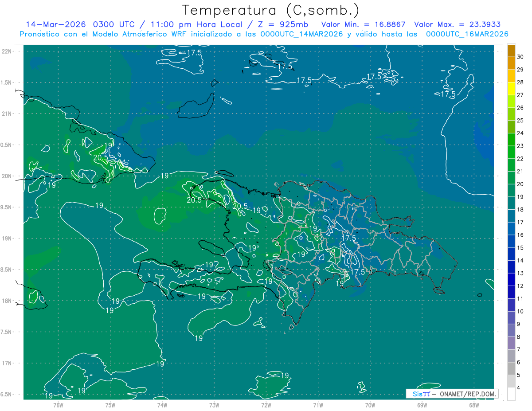
Task: Click the colorbar label 17
Action: coord(520,222)
